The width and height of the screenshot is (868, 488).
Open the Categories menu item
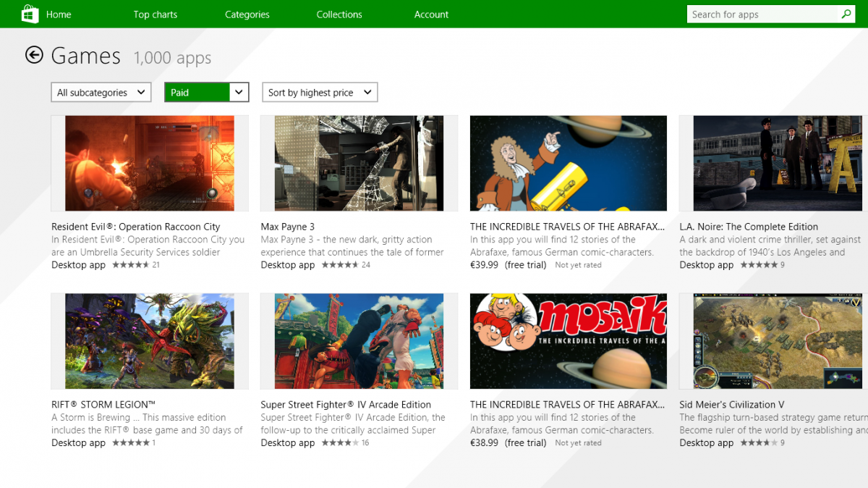(x=247, y=14)
